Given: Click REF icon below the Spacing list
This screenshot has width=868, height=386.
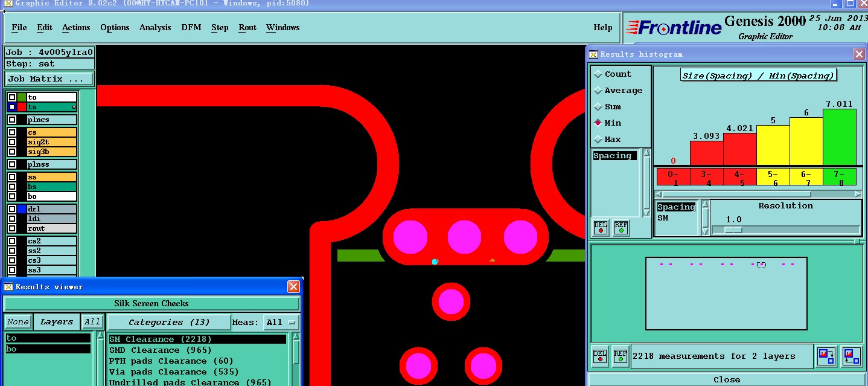Looking at the screenshot, I should point(621,228).
